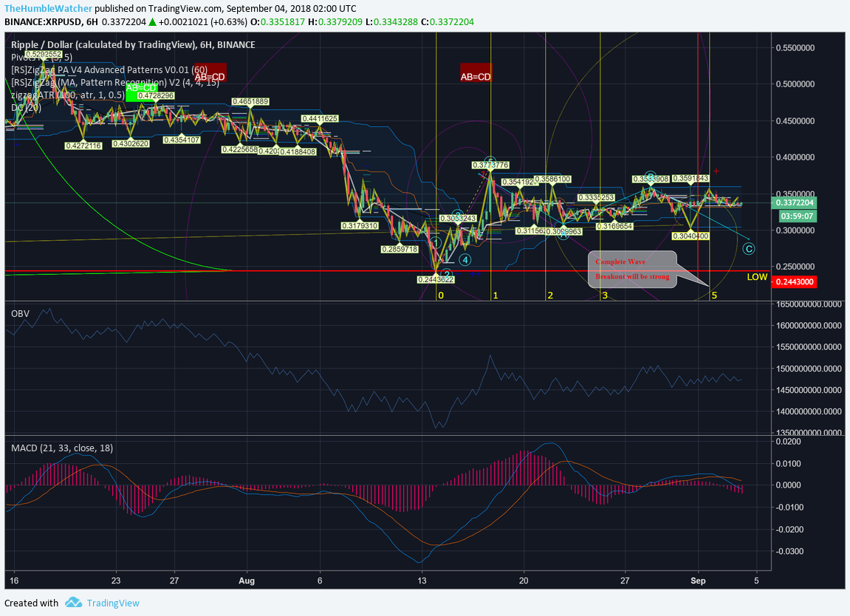Click the MACD (21, 33, close, 18) legend
Viewport: 850px width, 616px height.
coord(62,448)
